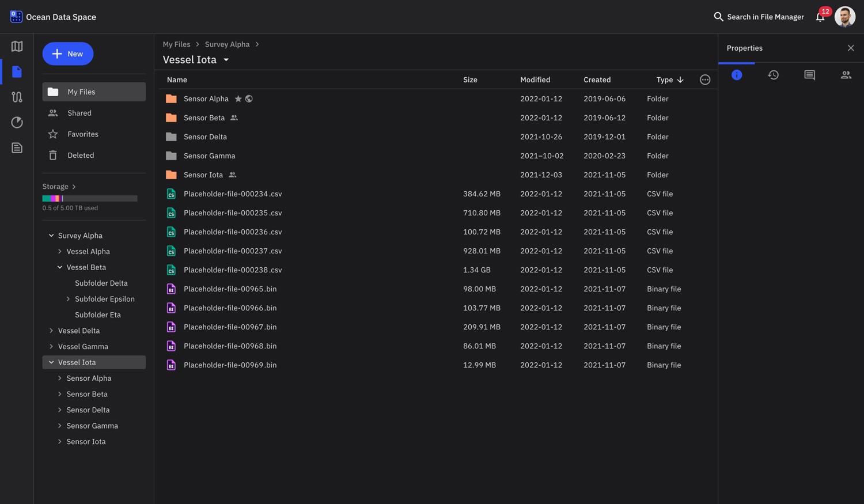Select the route planning icon in left rail
864x504 pixels.
pos(17,97)
